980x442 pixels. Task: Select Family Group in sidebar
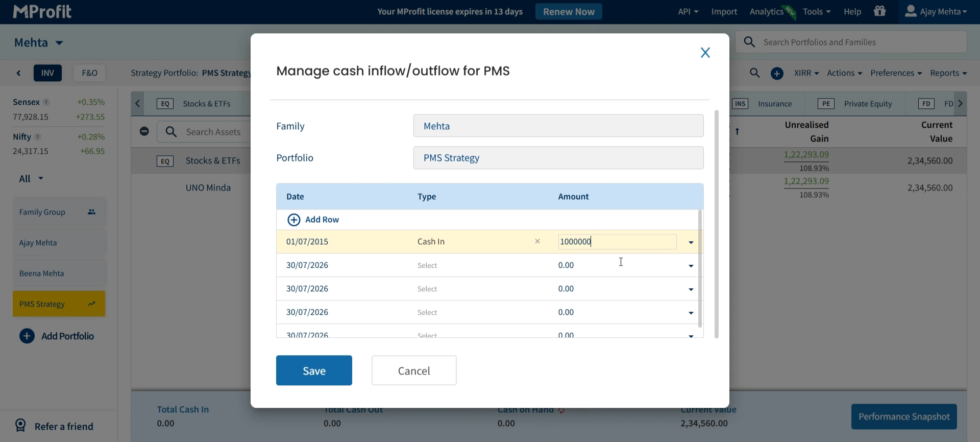click(x=59, y=212)
